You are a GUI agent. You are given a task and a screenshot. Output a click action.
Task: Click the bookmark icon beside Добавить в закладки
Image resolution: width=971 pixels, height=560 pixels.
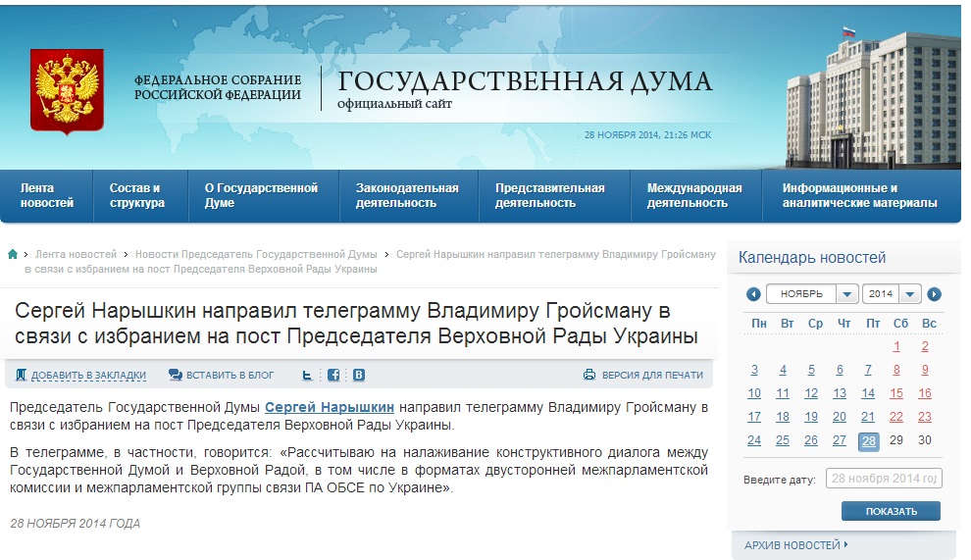[x=21, y=375]
